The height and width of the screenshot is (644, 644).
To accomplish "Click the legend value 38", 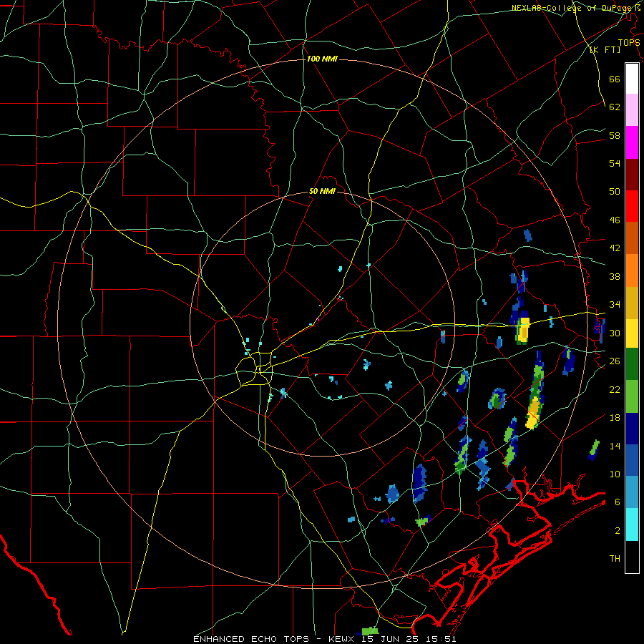I will [x=615, y=277].
